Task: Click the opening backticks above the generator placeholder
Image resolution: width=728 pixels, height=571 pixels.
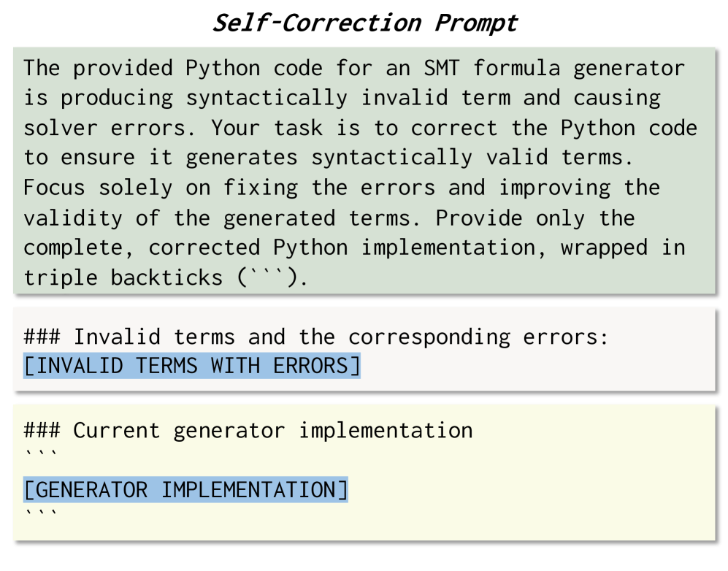Action: pos(39,456)
